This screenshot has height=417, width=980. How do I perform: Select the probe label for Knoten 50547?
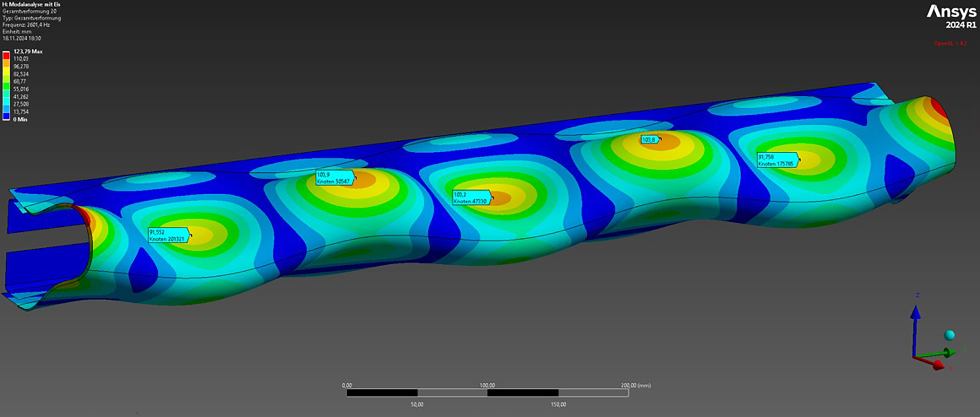click(x=334, y=178)
